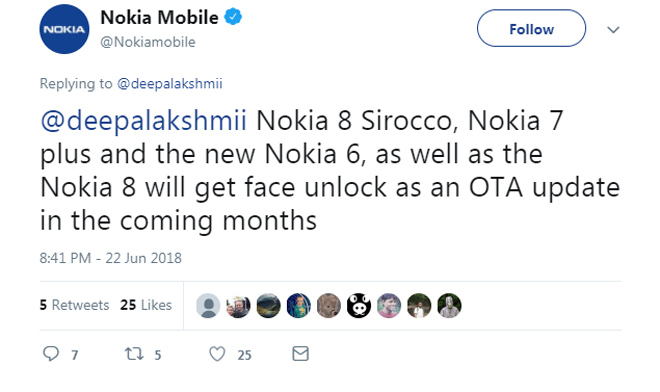View the 25 Likes list
660x392 pixels.
pyautogui.click(x=146, y=305)
